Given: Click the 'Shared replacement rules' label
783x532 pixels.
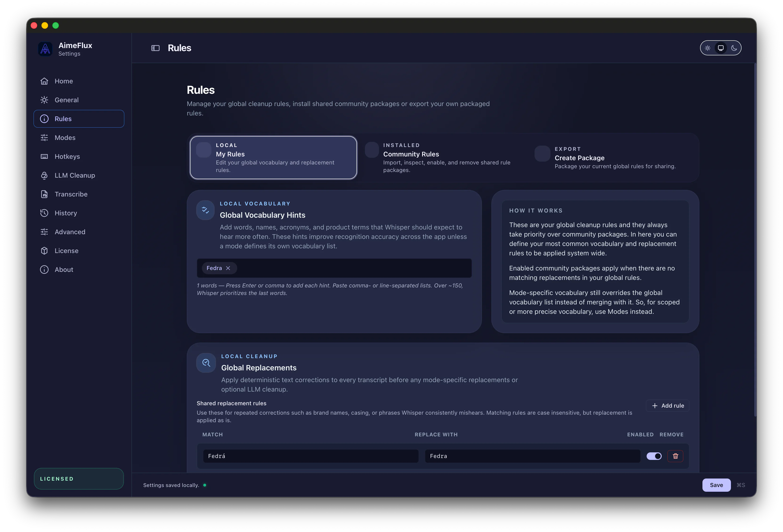Looking at the screenshot, I should 232,403.
